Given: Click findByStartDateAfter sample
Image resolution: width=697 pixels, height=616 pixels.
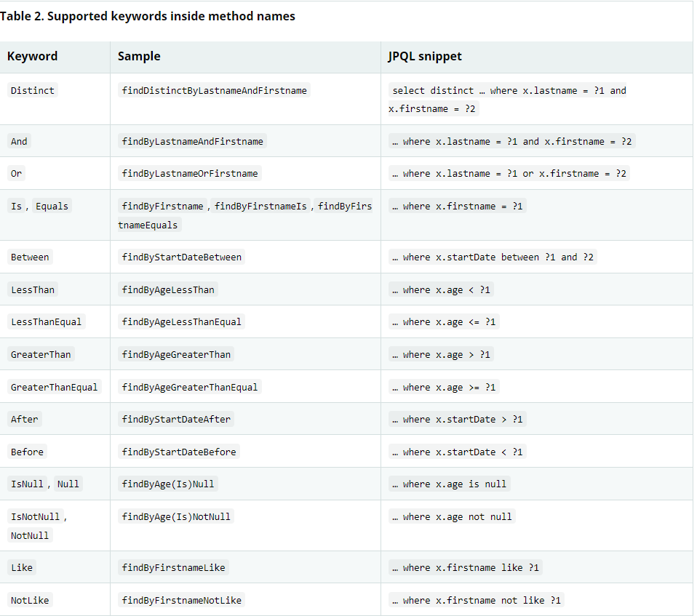Looking at the screenshot, I should point(176,419).
